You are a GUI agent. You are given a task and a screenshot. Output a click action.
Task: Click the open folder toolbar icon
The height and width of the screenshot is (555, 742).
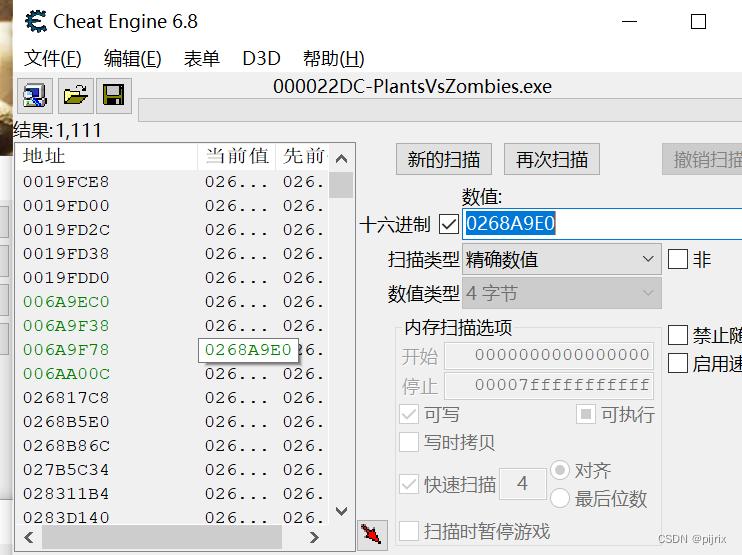tap(76, 96)
